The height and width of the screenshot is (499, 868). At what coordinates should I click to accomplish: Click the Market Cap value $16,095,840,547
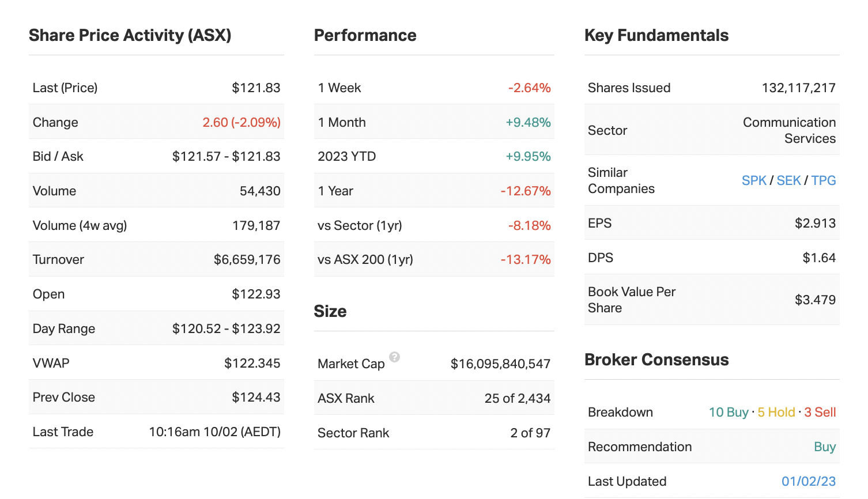click(x=500, y=364)
